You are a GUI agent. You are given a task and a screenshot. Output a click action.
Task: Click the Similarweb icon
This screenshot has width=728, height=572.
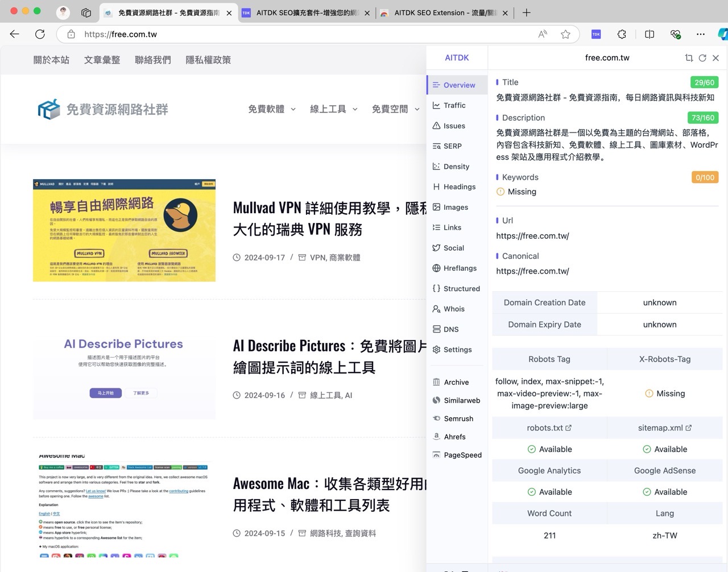[x=436, y=400]
